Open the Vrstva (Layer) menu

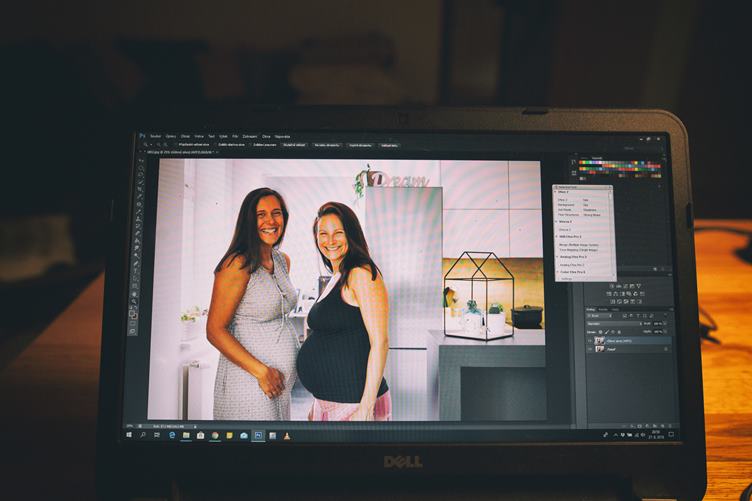pos(199,137)
